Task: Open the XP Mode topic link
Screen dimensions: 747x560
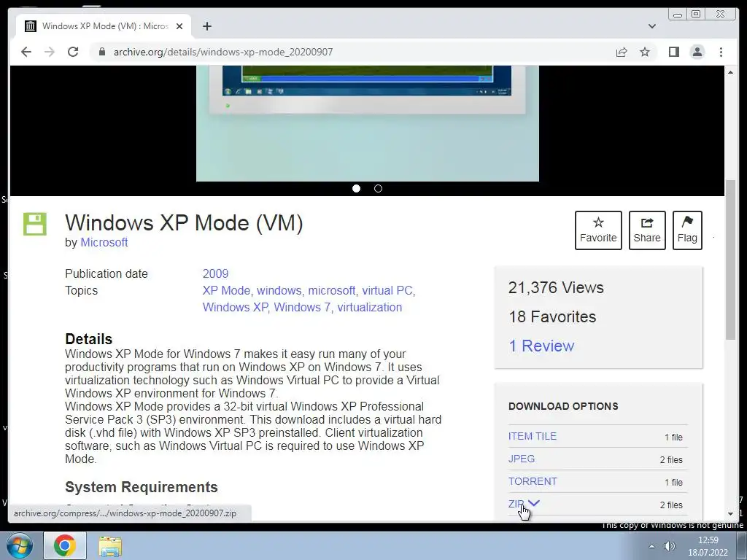Action: (226, 290)
